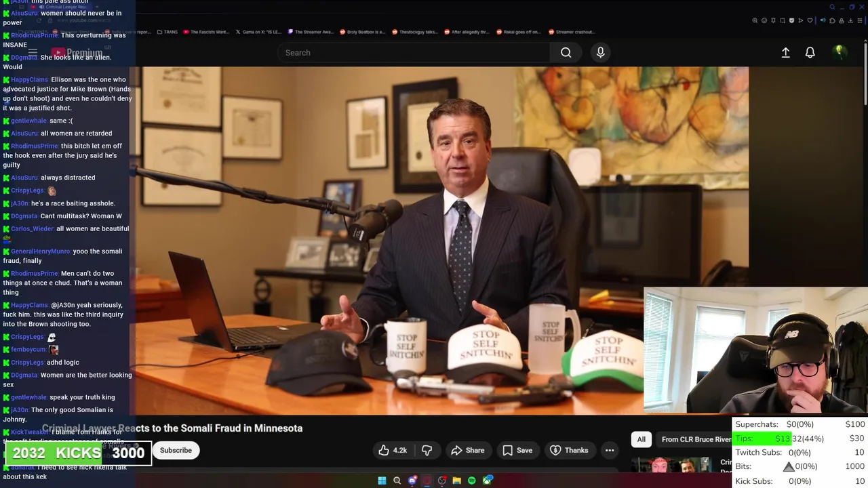
Task: Open Windows Start menu
Action: [x=382, y=481]
